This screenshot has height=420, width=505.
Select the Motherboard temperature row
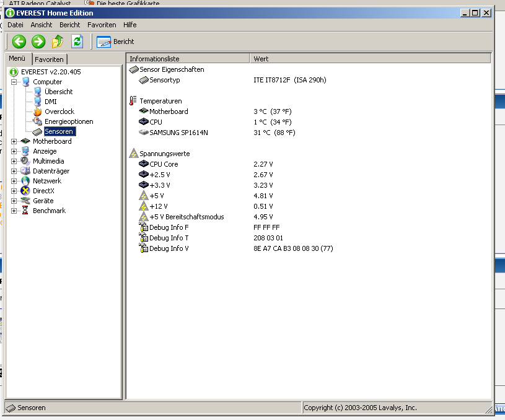309,112
